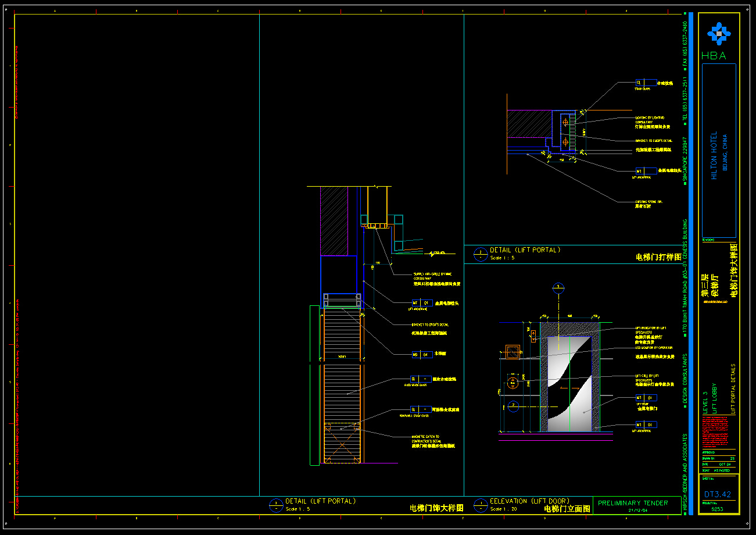Click the "FAX (65) 6337-2480" text

[685, 44]
